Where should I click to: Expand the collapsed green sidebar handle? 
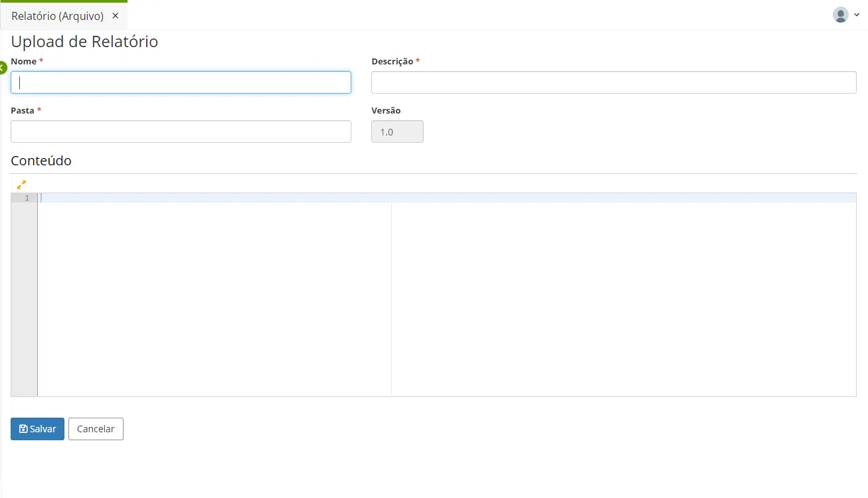[x=2, y=68]
